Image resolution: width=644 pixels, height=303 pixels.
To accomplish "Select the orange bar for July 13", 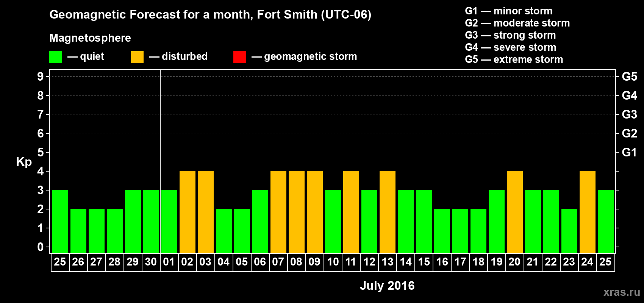I will point(388,212).
